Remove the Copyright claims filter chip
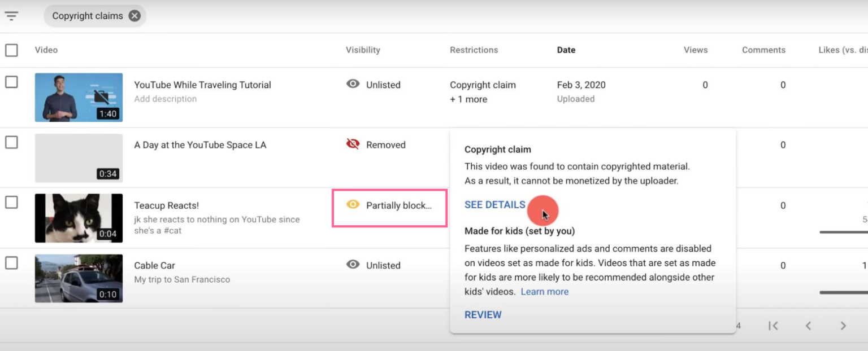The height and width of the screenshot is (351, 868). (134, 16)
